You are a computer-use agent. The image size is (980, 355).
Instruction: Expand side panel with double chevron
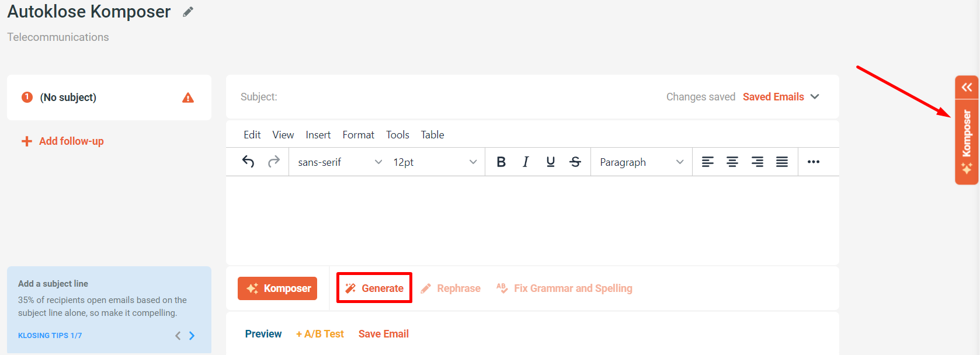click(967, 87)
